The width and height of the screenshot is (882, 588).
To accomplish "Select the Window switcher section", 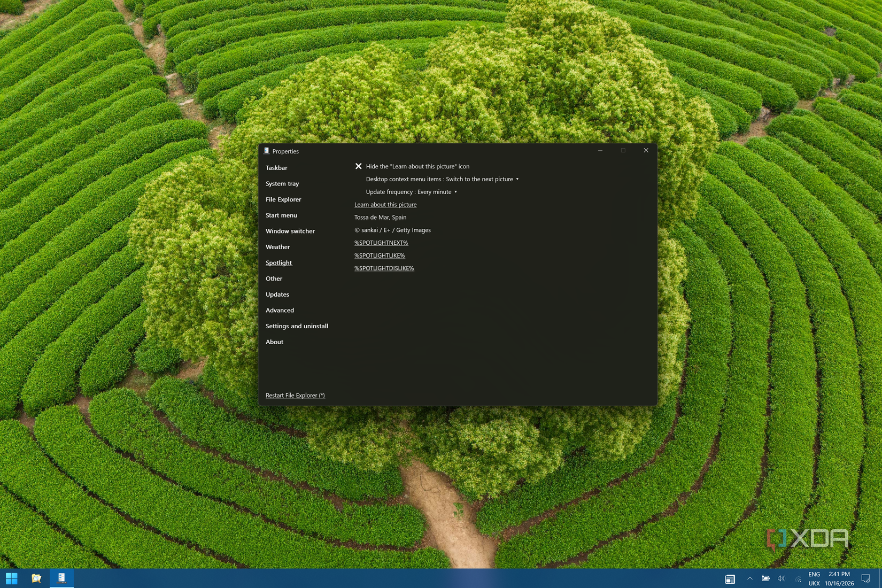I will click(x=290, y=231).
